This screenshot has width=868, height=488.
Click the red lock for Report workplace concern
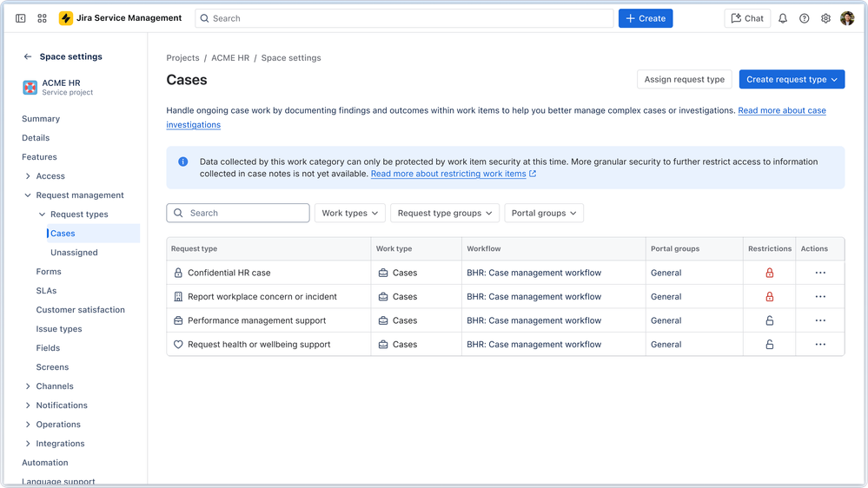click(x=770, y=297)
